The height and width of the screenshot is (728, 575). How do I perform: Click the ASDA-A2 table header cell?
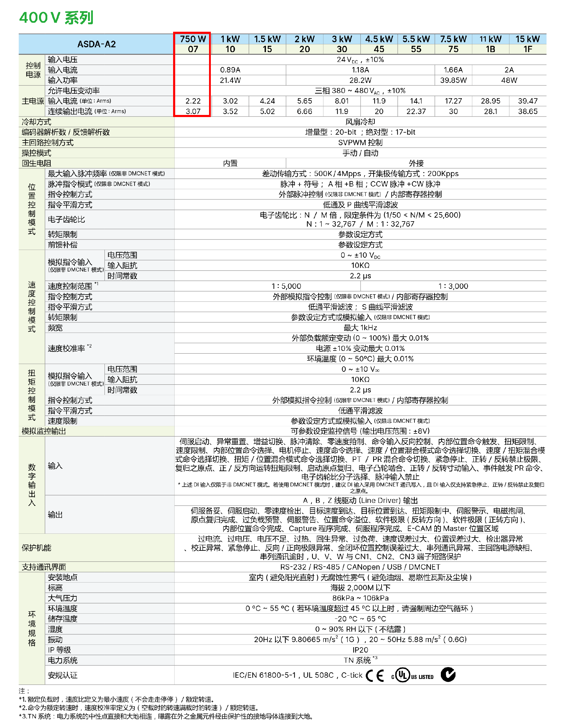click(x=96, y=44)
